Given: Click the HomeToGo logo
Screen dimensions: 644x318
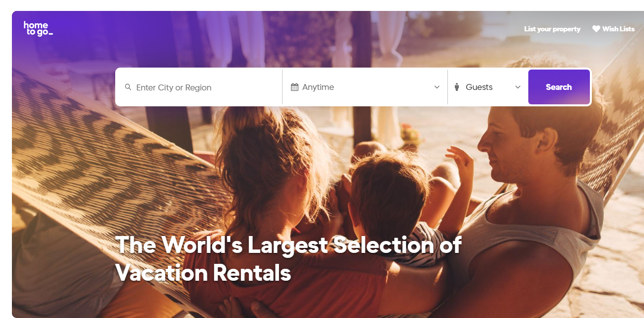Looking at the screenshot, I should coord(38,28).
